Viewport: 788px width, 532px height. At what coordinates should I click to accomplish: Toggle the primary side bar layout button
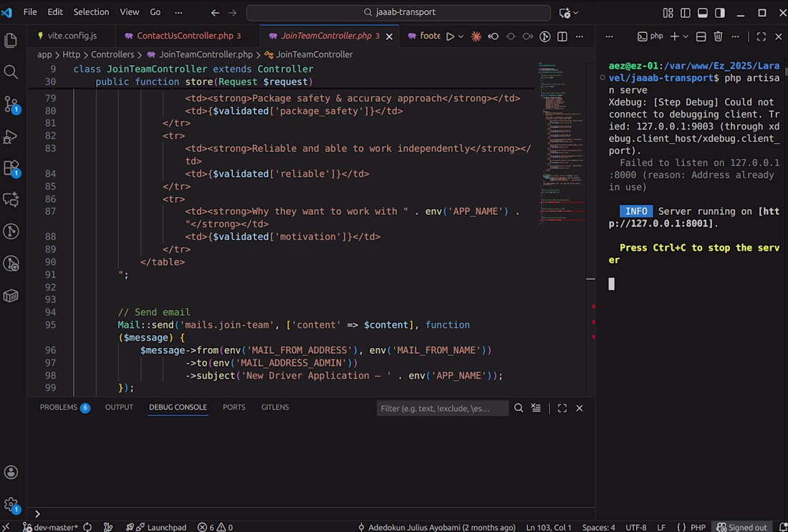coord(686,13)
